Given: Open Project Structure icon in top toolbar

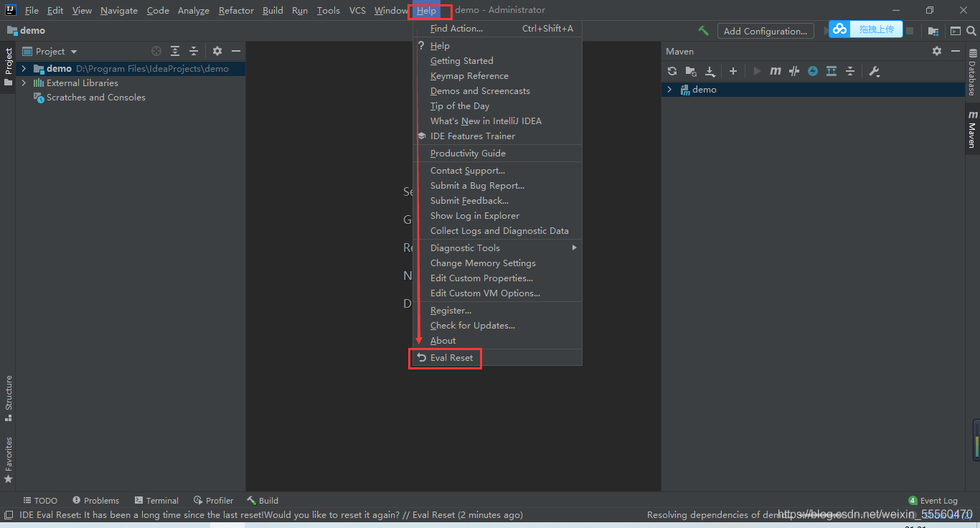Looking at the screenshot, I should (x=933, y=31).
